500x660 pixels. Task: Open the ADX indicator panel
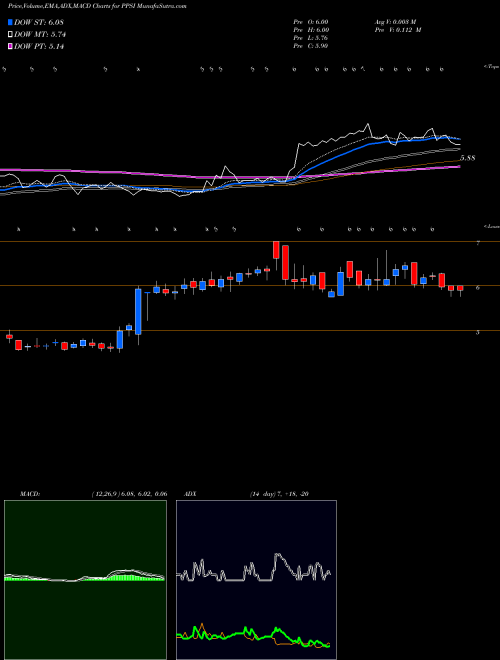pos(256,580)
